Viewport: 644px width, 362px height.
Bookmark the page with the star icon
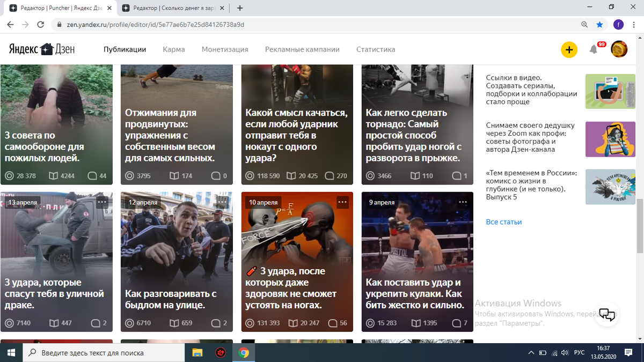pos(601,24)
